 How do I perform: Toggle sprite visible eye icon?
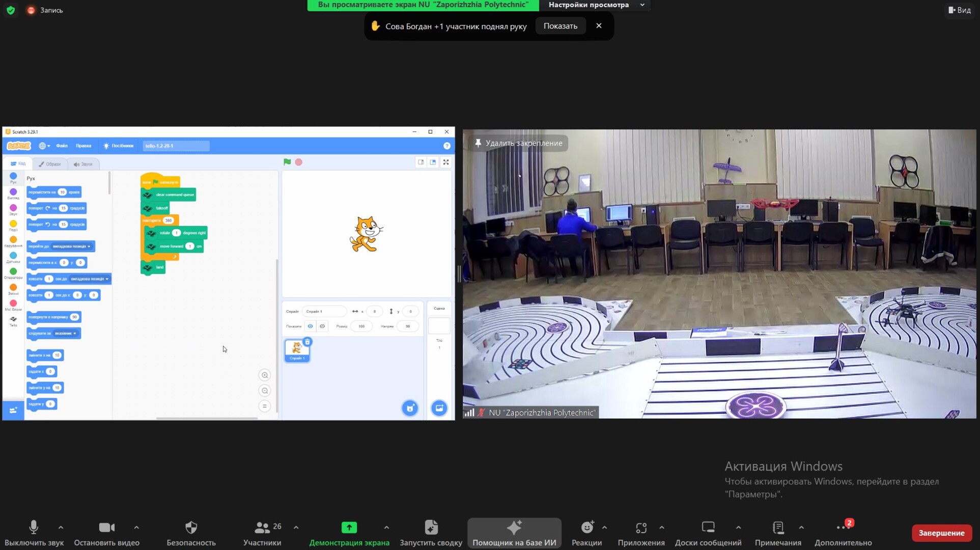tap(310, 326)
